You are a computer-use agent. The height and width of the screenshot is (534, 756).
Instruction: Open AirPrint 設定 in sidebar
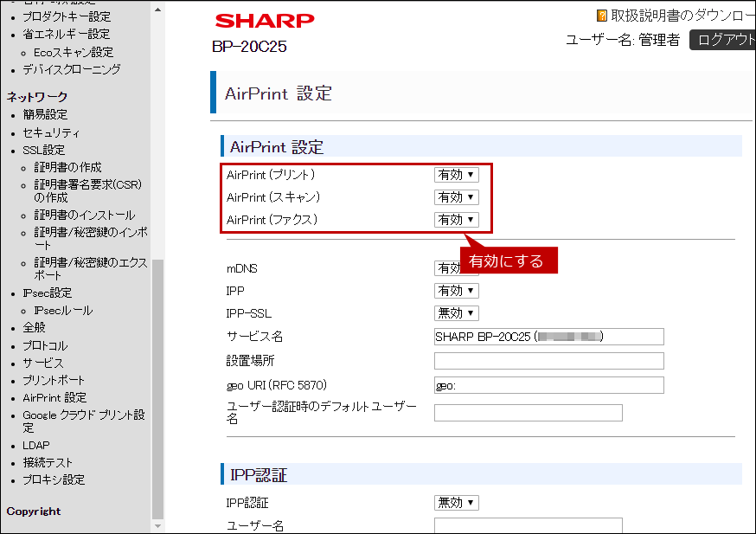coord(54,398)
